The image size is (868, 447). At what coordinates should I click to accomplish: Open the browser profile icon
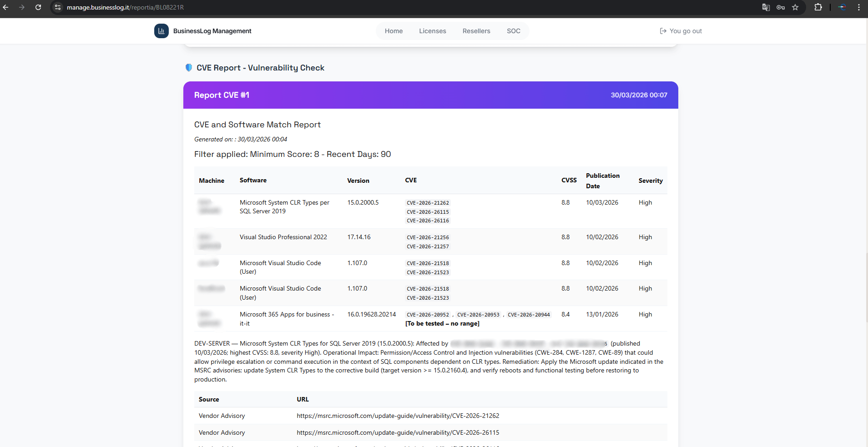[x=843, y=7]
